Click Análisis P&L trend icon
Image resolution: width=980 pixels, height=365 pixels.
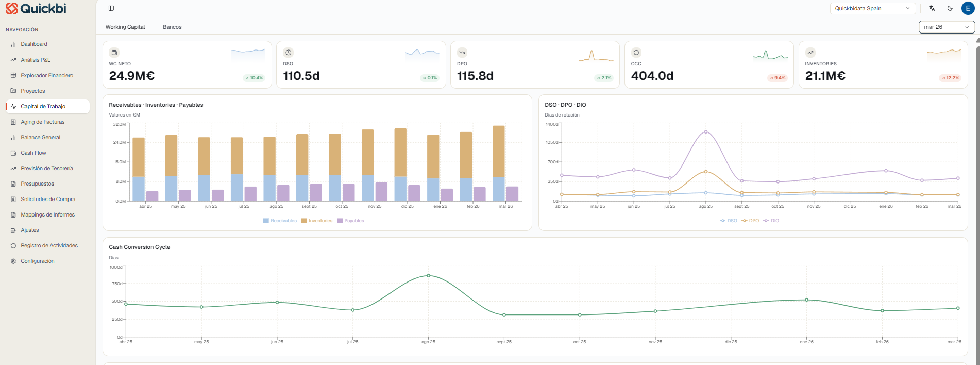(13, 60)
